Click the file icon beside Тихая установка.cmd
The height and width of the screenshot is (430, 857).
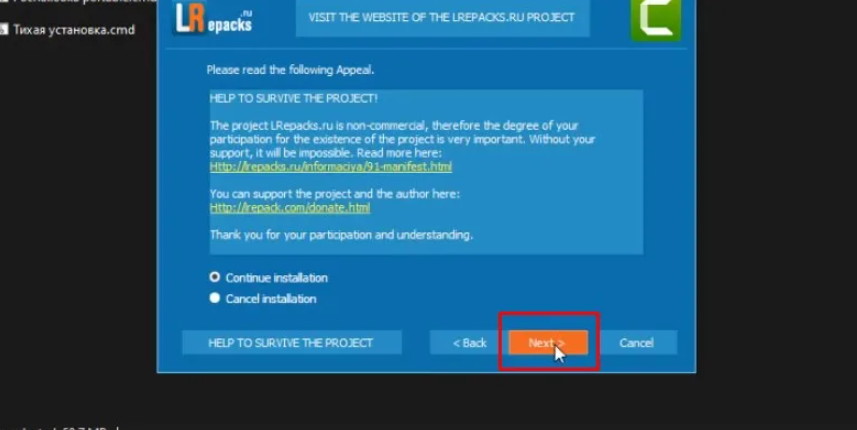tap(4, 30)
